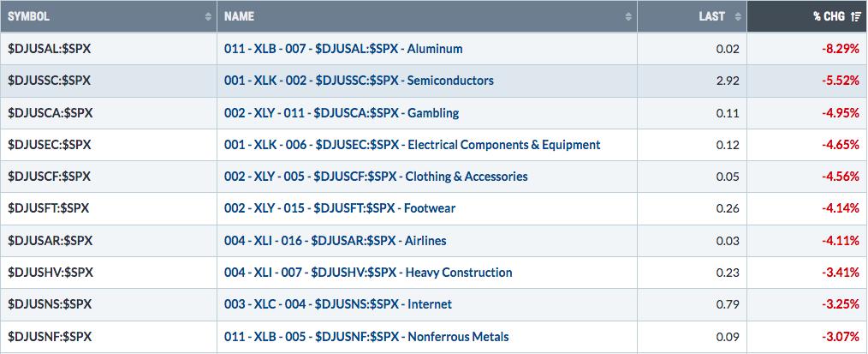Open the Nonferrous Metals link
Image resolution: width=868 pixels, height=354 pixels.
click(366, 337)
